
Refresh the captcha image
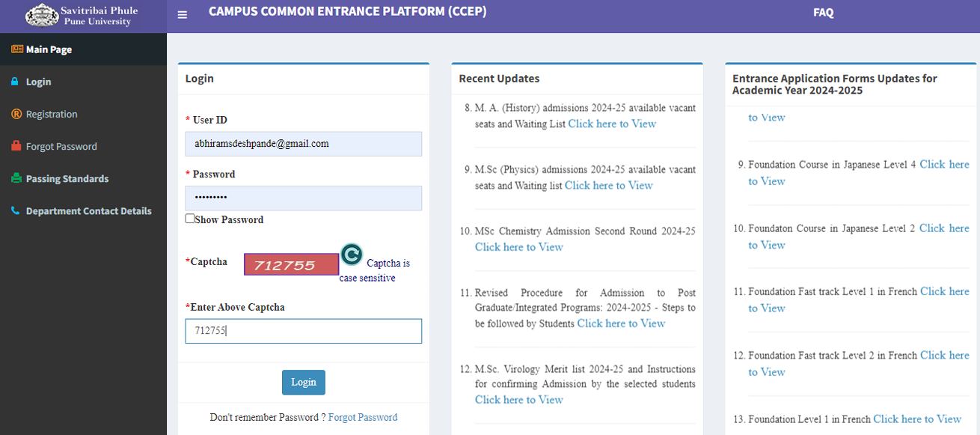pos(352,255)
